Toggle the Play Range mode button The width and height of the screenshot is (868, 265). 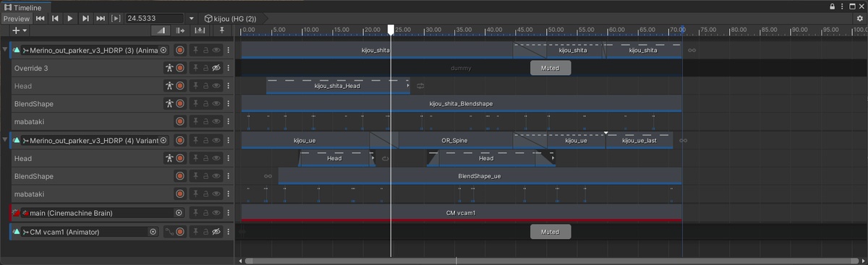pyautogui.click(x=116, y=18)
